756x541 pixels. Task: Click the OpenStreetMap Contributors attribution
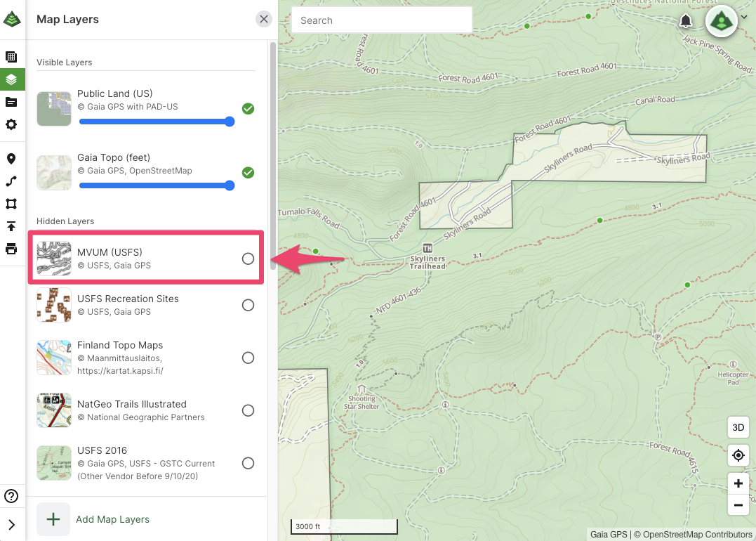pyautogui.click(x=693, y=534)
